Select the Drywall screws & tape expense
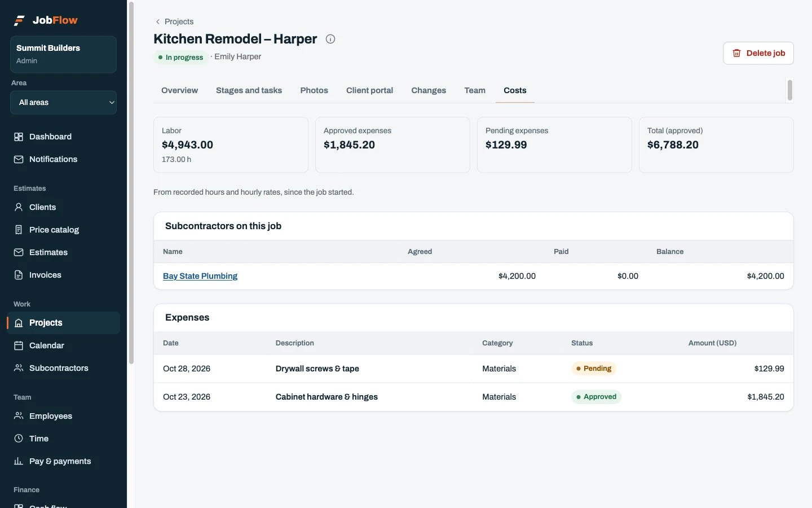The image size is (812, 508). pyautogui.click(x=317, y=369)
